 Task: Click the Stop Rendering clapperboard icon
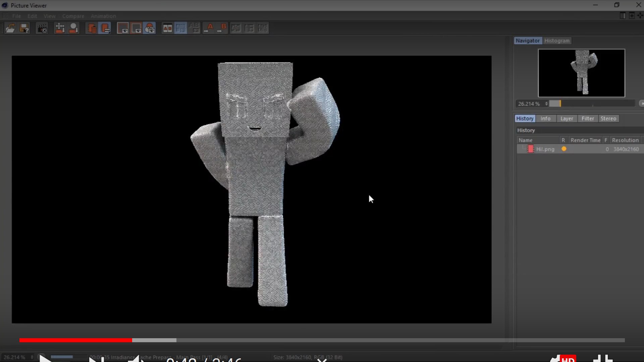(42, 28)
